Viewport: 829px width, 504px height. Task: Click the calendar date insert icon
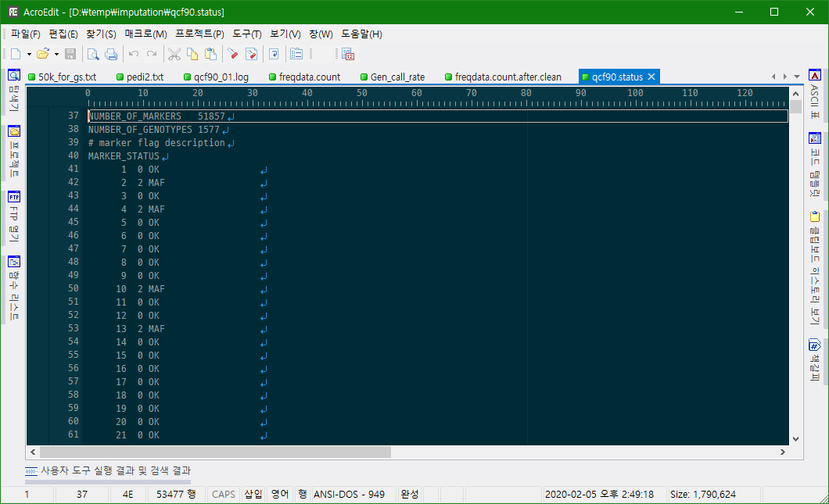click(x=348, y=54)
